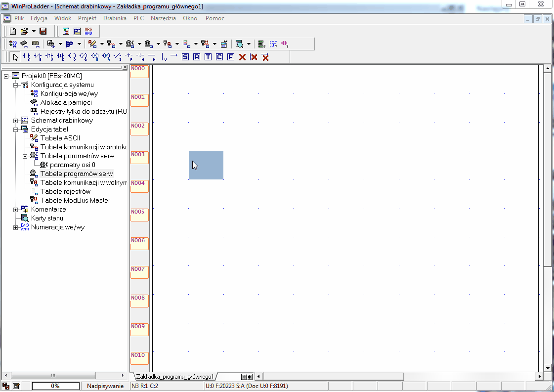Save the project with the floppy disk icon
The height and width of the screenshot is (392, 554).
[x=43, y=31]
